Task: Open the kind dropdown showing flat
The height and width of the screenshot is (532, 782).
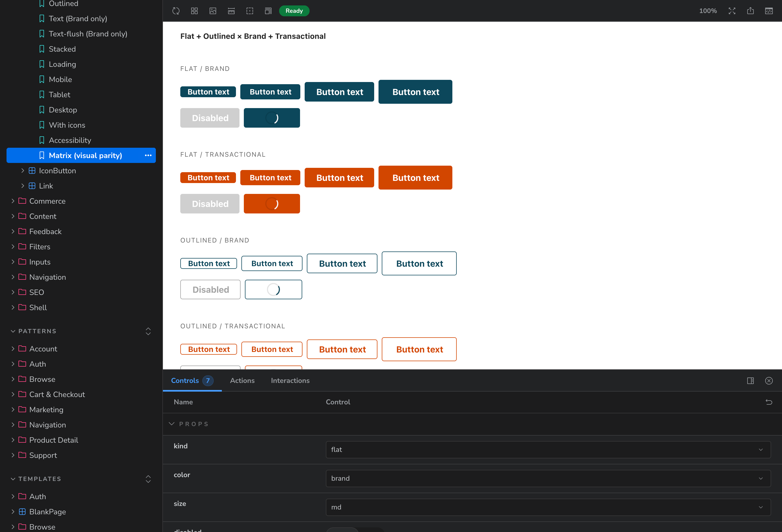Action: [548, 449]
